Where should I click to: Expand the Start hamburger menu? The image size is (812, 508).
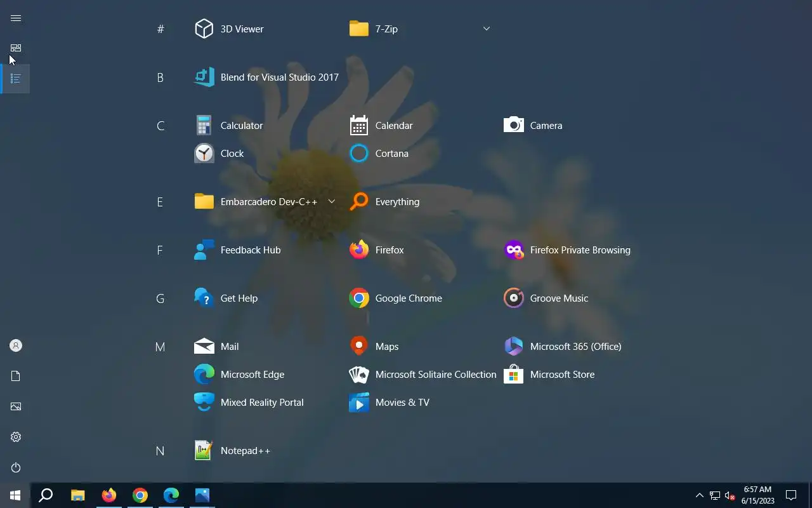click(16, 18)
